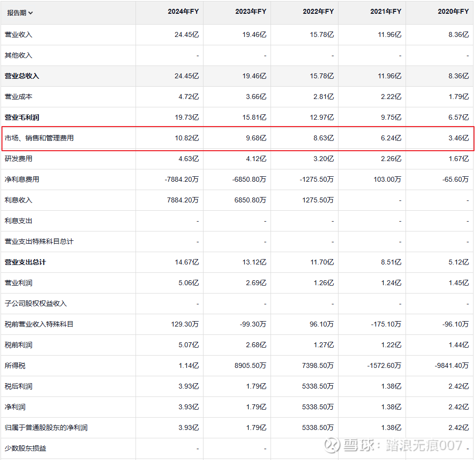
Task: Click the 10.82亿 value cell
Action: pyautogui.click(x=186, y=138)
